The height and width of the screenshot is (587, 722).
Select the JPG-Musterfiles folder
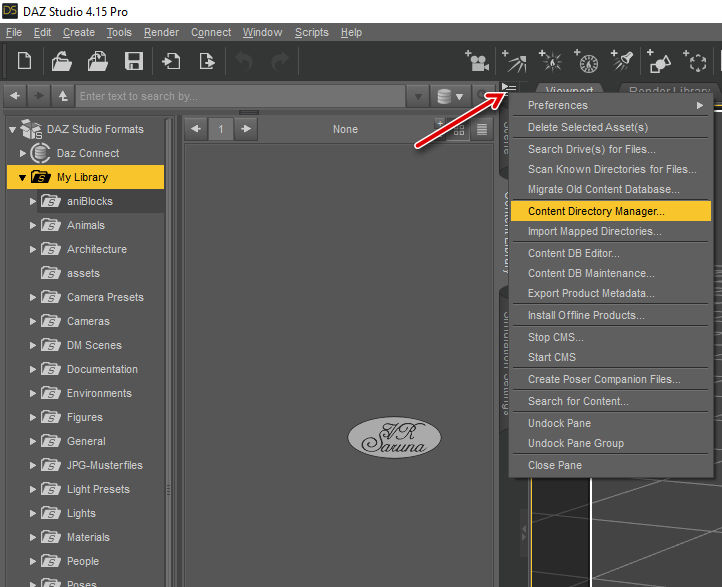105,465
